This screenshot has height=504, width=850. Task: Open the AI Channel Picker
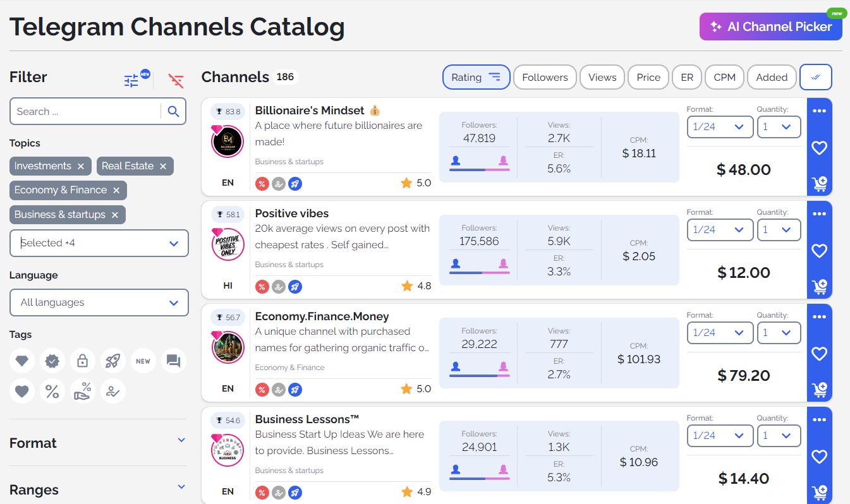[x=770, y=27]
